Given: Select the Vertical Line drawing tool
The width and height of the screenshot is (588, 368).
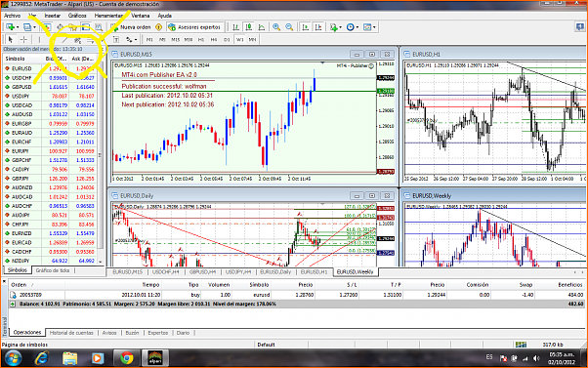Looking at the screenshot, I should 39,39.
